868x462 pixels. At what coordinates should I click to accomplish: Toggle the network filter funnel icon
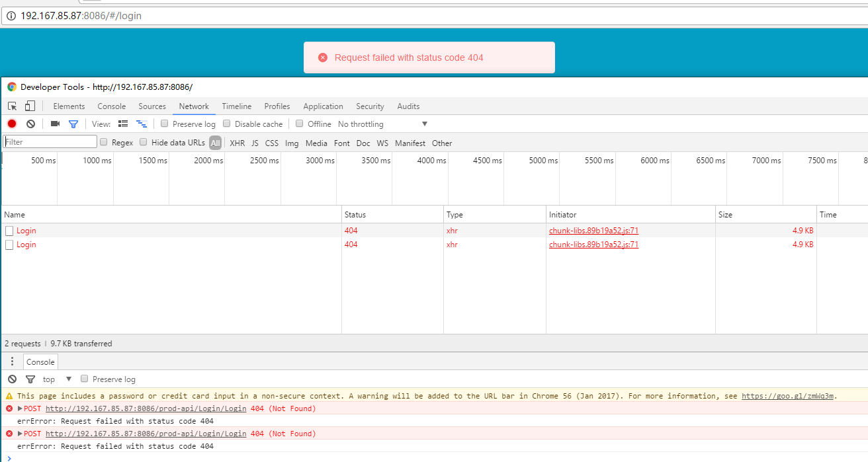click(73, 124)
